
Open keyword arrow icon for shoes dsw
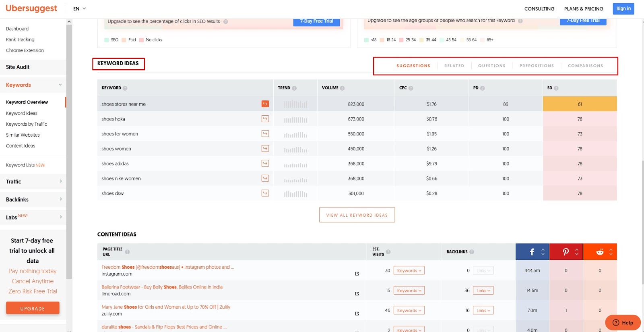[265, 193]
